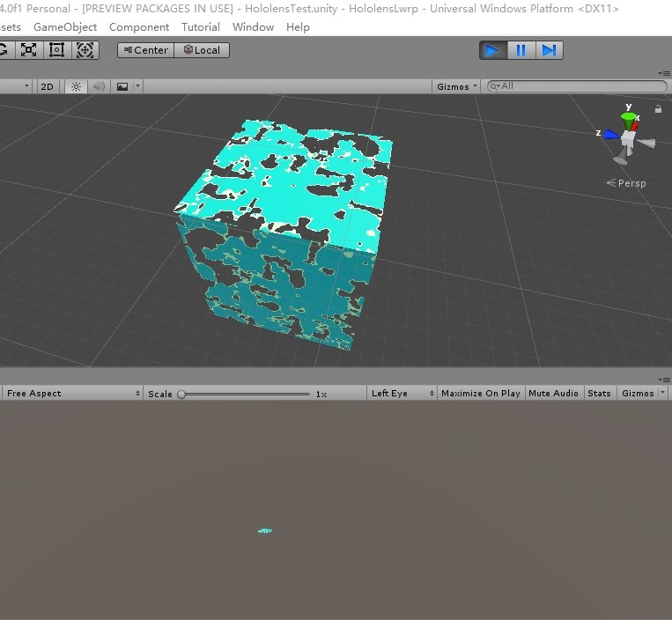Open the GameObject menu
The image size is (672, 620).
[x=65, y=27]
